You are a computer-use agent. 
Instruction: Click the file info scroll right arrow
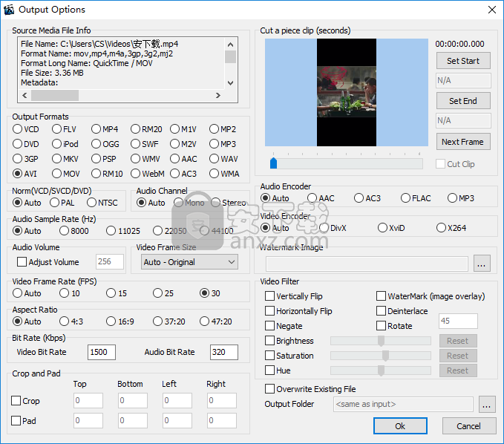point(218,96)
